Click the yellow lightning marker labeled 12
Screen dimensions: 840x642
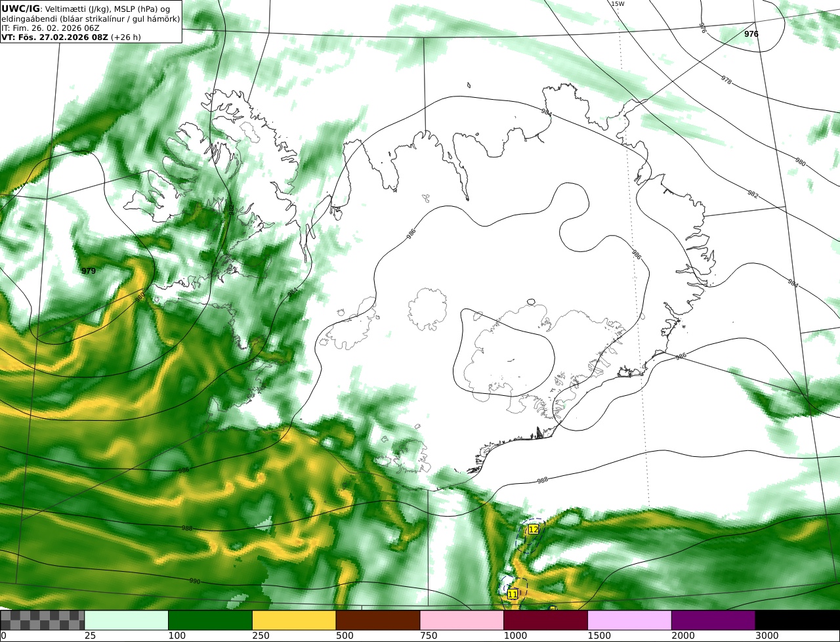pos(534,529)
